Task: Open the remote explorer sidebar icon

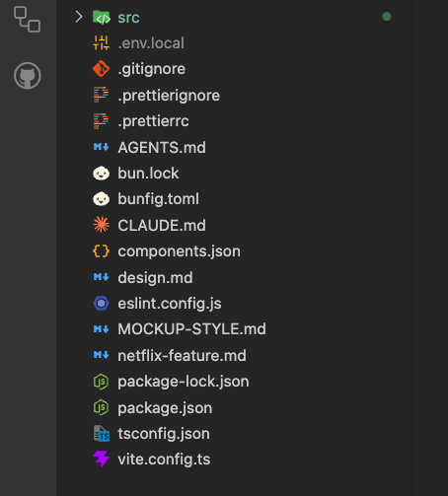Action: [x=27, y=19]
